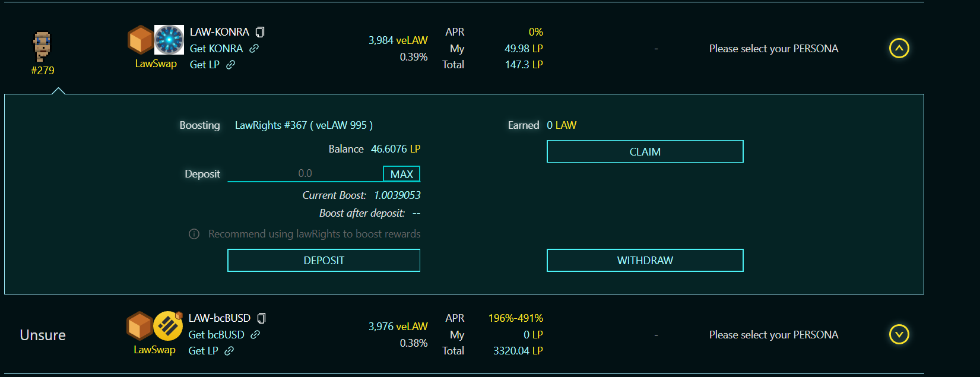The height and width of the screenshot is (377, 980).
Task: Click the Deposit amount input field
Action: pyautogui.click(x=305, y=173)
